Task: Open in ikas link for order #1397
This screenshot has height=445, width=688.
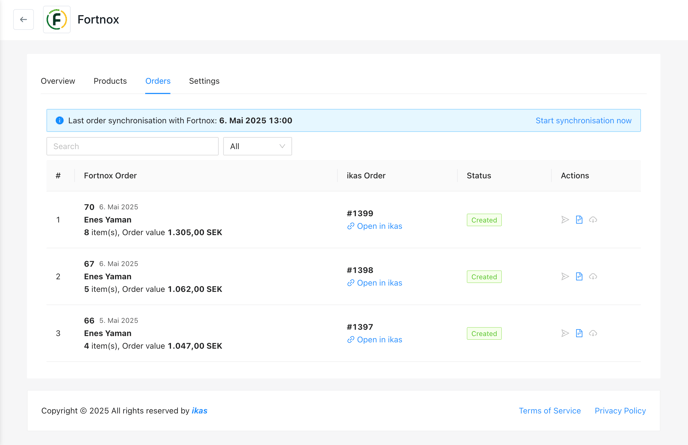Action: pyautogui.click(x=374, y=340)
